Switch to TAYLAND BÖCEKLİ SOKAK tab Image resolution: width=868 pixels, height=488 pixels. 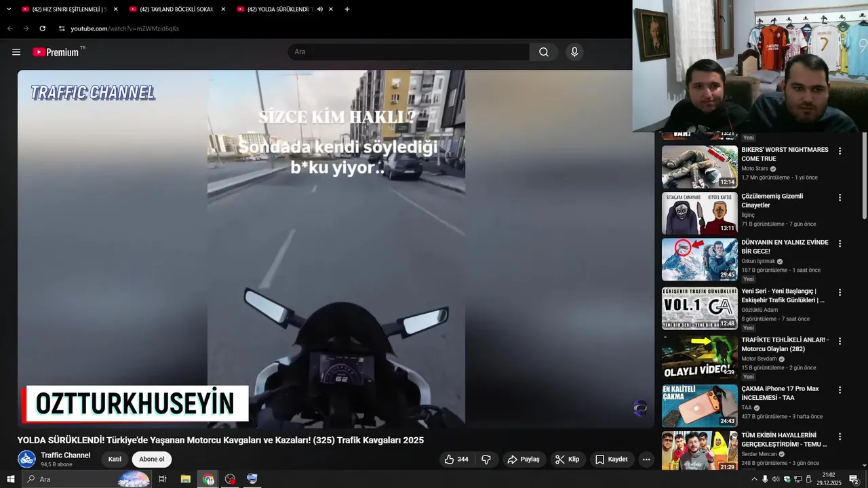click(171, 9)
